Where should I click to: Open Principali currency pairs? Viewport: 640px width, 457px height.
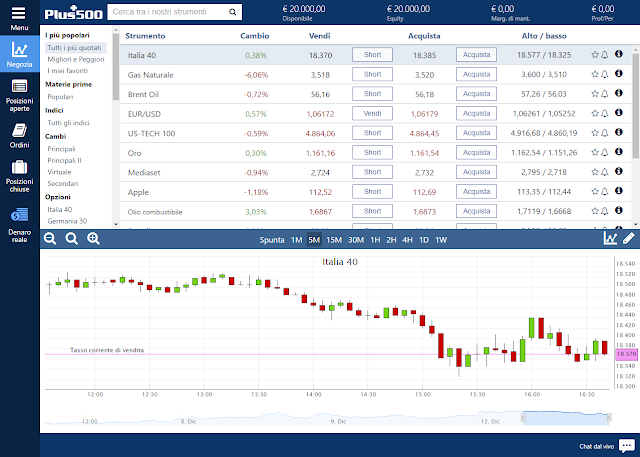61,149
